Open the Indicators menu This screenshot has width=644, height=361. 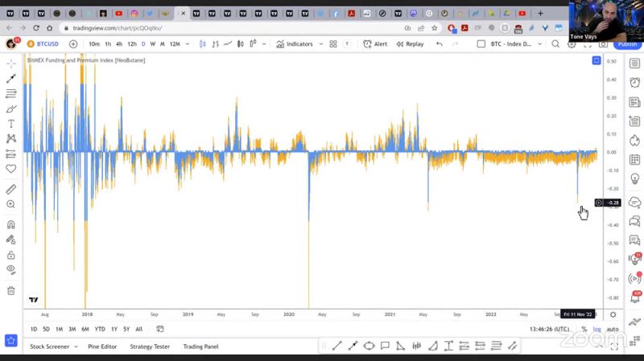(x=295, y=44)
